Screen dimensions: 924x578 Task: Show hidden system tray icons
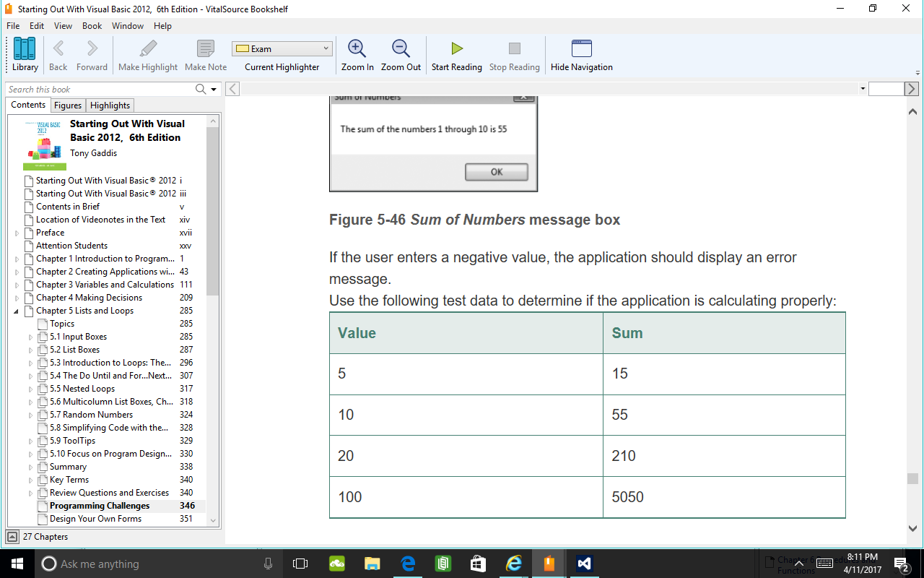(x=799, y=564)
